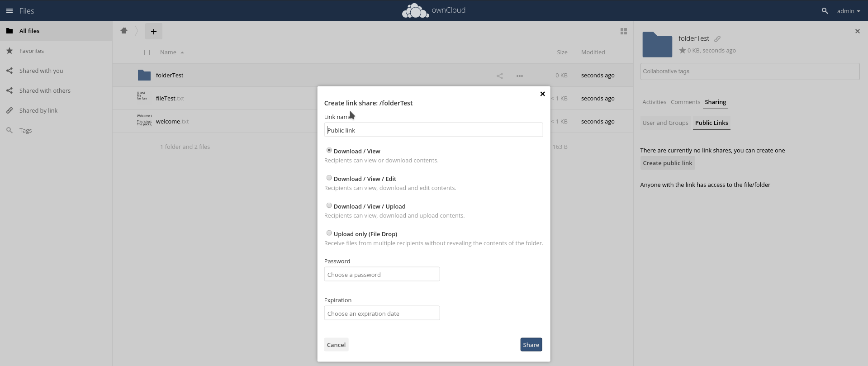Close the Create link share dialog
Viewport: 868px width, 366px height.
pyautogui.click(x=542, y=94)
